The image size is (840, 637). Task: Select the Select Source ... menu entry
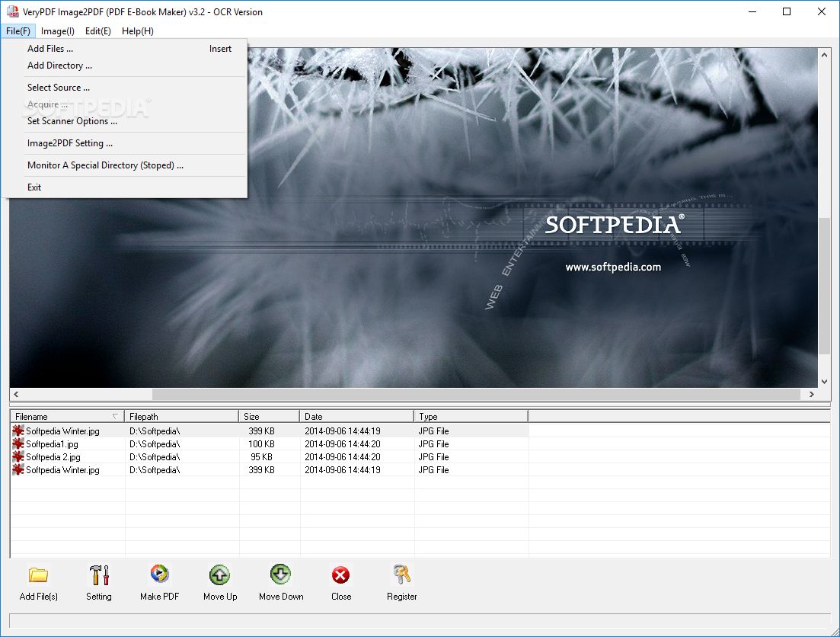(x=124, y=88)
